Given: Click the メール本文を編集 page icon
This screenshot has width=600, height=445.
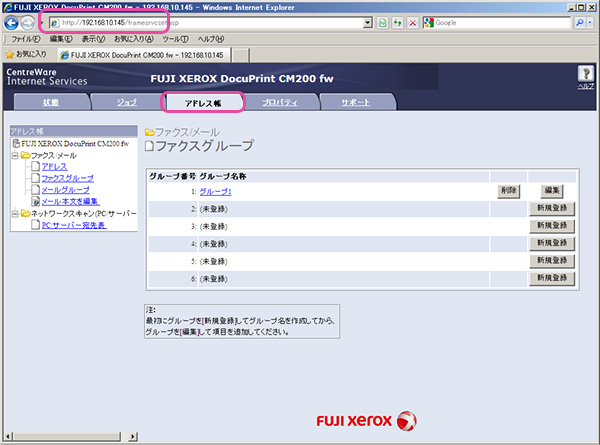Looking at the screenshot, I should pyautogui.click(x=35, y=201).
